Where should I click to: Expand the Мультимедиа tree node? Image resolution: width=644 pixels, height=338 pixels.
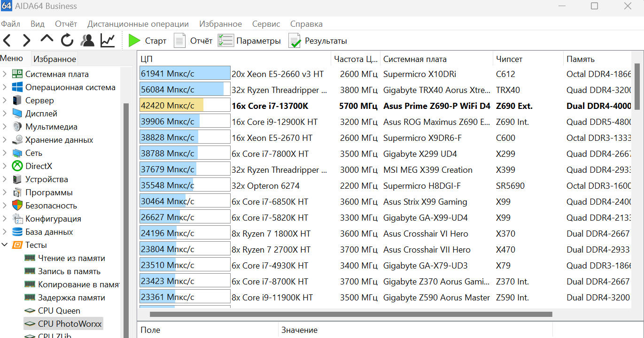tap(5, 126)
